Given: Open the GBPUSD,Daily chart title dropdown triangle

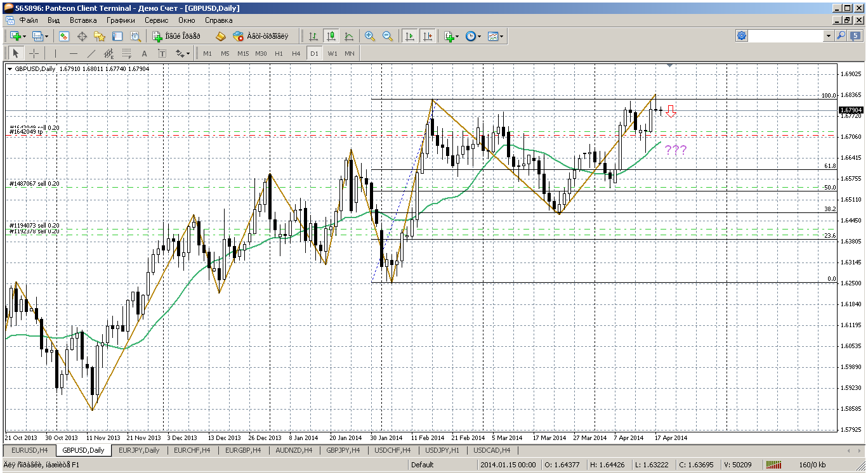Looking at the screenshot, I should (x=10, y=68).
